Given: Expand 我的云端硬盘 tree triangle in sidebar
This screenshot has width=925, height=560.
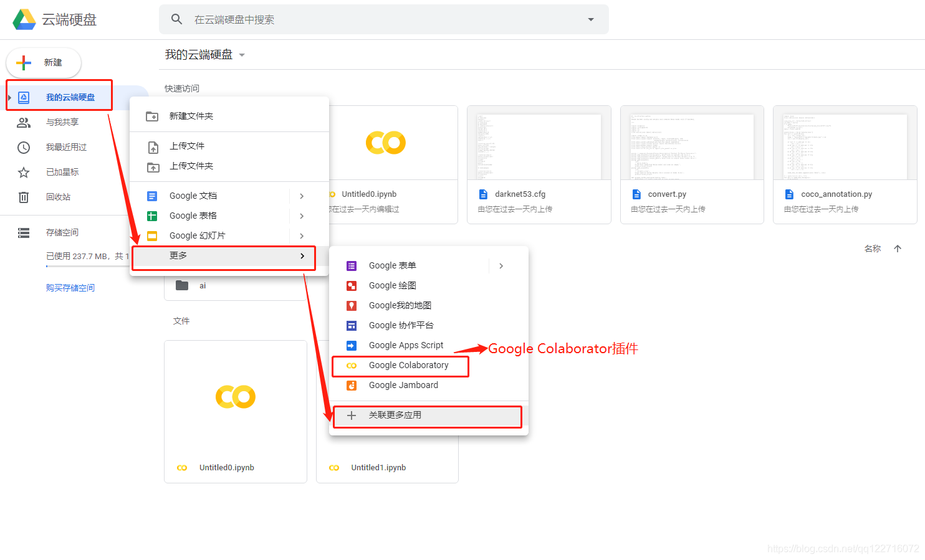Looking at the screenshot, I should (x=9, y=97).
